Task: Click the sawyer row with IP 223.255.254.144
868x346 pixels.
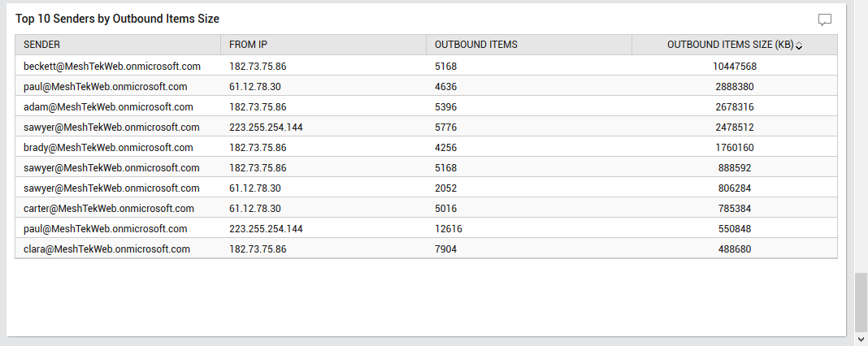Action: [426, 128]
